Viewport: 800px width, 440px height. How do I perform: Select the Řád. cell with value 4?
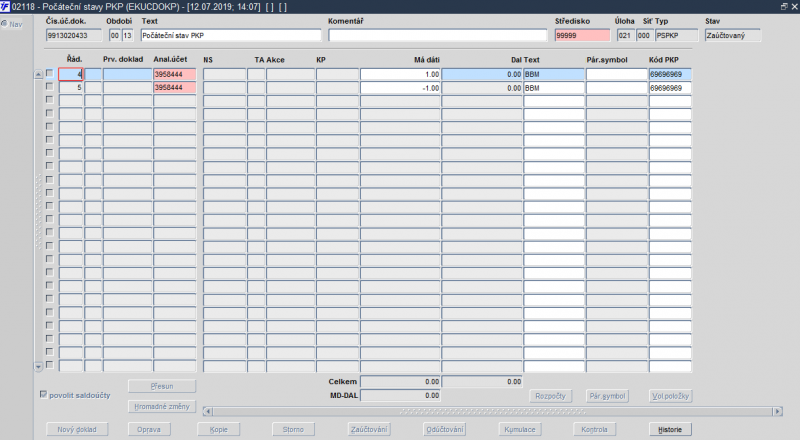click(70, 75)
